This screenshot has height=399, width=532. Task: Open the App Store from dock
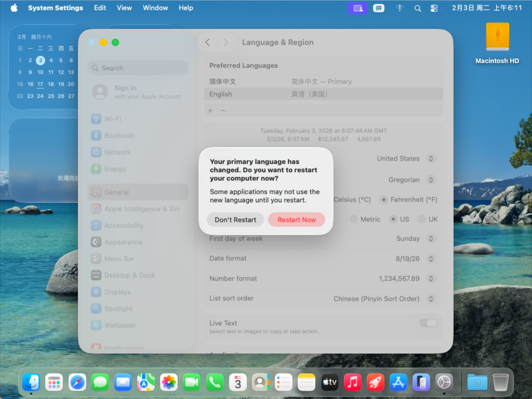tap(398, 382)
